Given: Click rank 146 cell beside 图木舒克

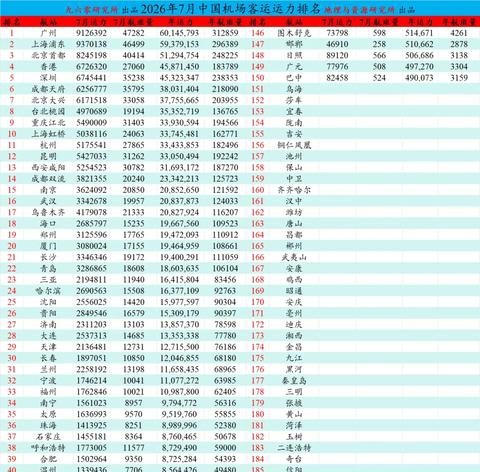Looking at the screenshot, I should (258, 33).
